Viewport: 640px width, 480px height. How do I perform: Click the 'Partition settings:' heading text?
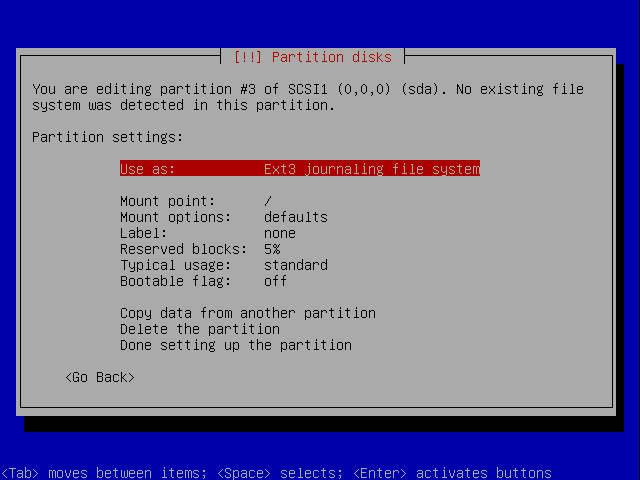[107, 137]
